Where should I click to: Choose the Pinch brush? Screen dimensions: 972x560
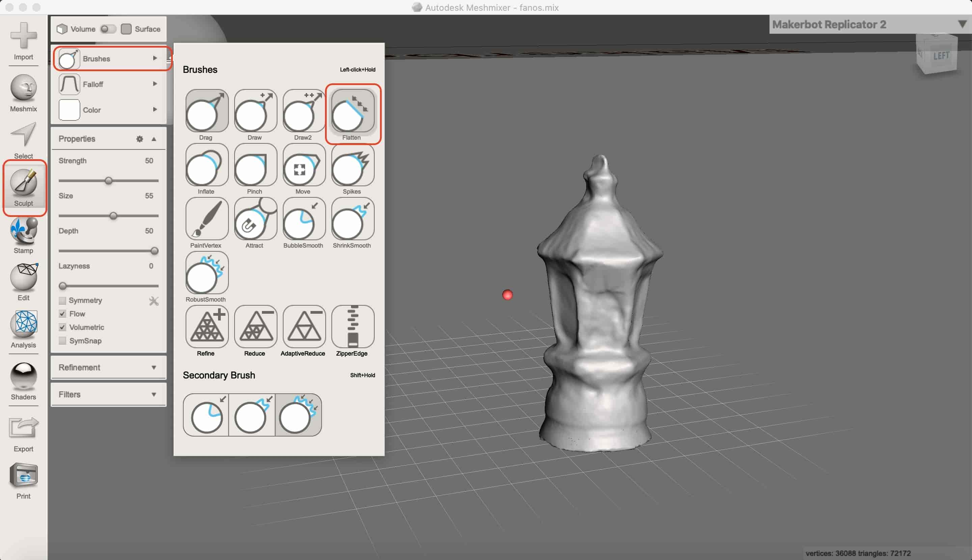click(x=255, y=165)
